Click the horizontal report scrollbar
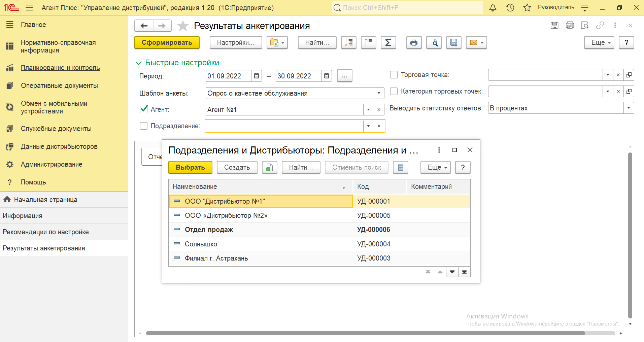The width and height of the screenshot is (644, 342). [x=365, y=333]
